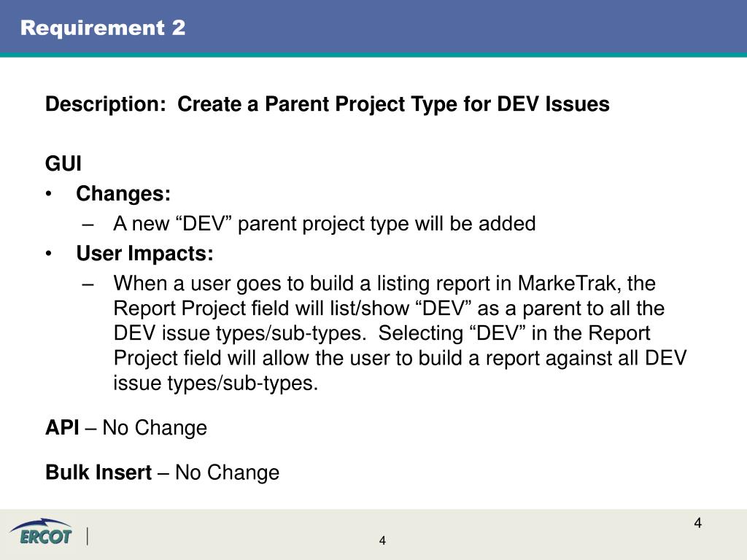
Task: Click the bullet dot before User Impacts
Action: (x=49, y=254)
